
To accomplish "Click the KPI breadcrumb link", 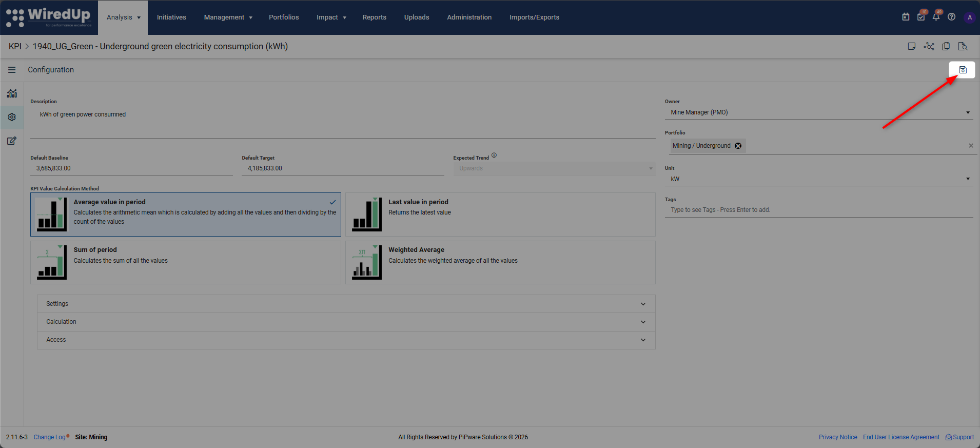I will 15,46.
